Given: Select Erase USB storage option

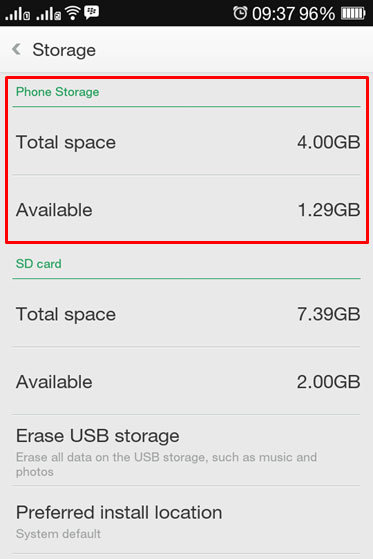Looking at the screenshot, I should [186, 450].
